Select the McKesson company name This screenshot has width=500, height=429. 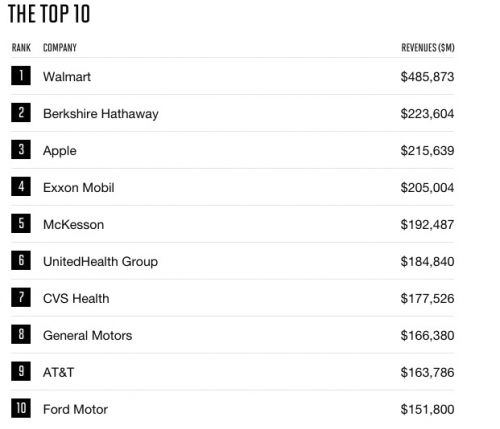(73, 225)
